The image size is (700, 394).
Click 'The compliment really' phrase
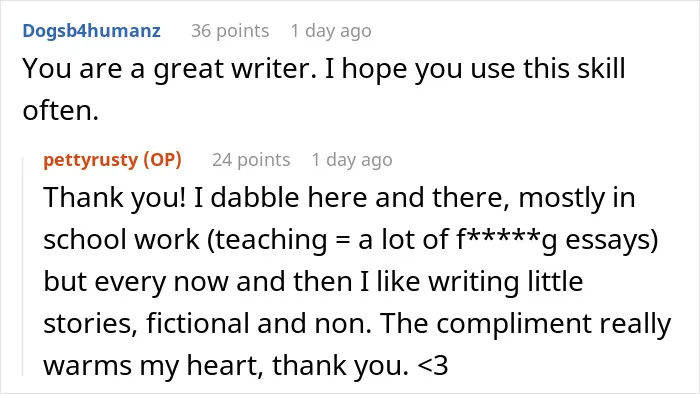point(526,323)
